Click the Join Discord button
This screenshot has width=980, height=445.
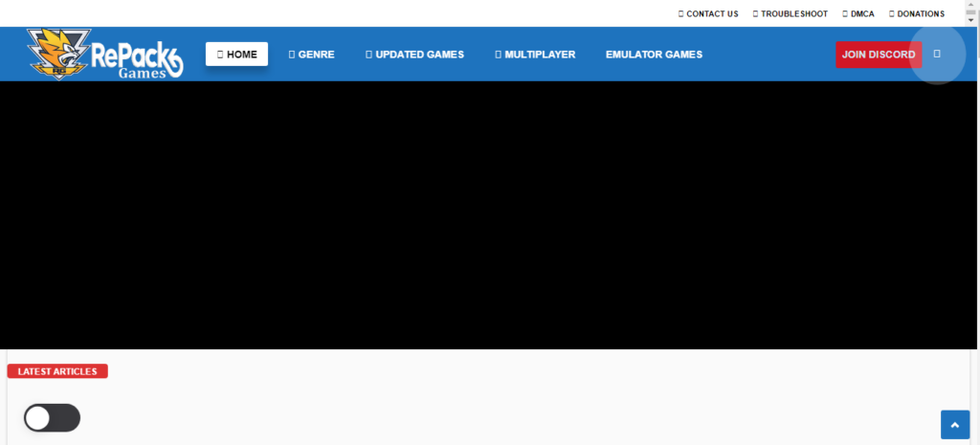879,55
